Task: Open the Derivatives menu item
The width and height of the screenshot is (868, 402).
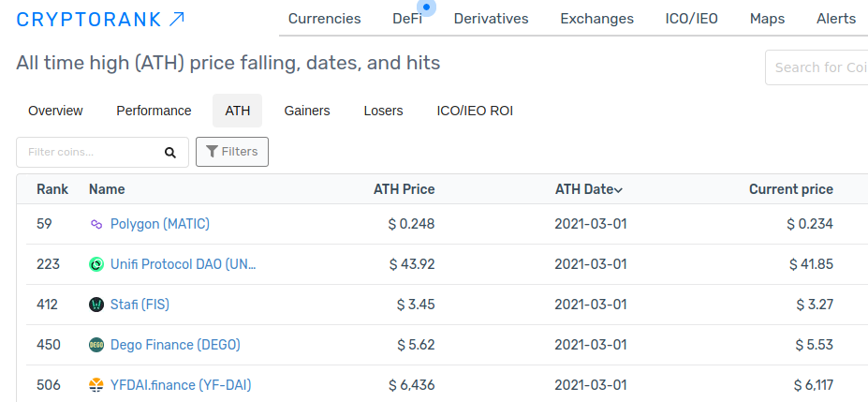Action: pos(491,19)
